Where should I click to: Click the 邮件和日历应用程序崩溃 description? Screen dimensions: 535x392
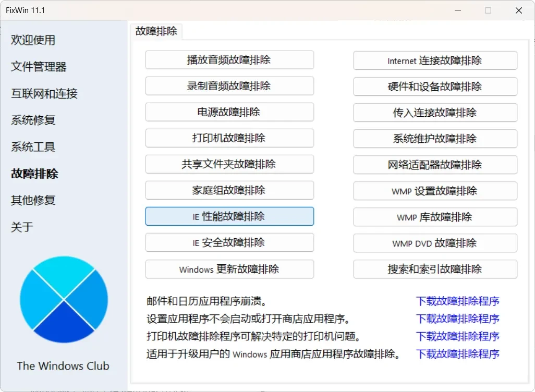[207, 301]
